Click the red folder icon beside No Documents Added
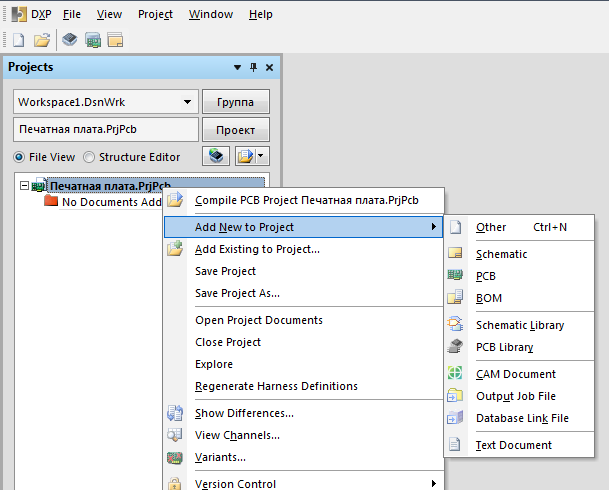The height and width of the screenshot is (490, 609). [51, 201]
